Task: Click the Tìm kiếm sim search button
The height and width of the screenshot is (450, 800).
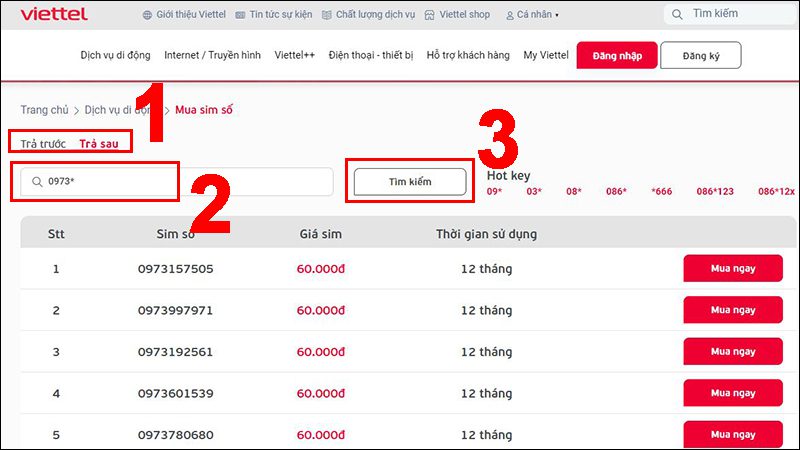Action: tap(410, 182)
